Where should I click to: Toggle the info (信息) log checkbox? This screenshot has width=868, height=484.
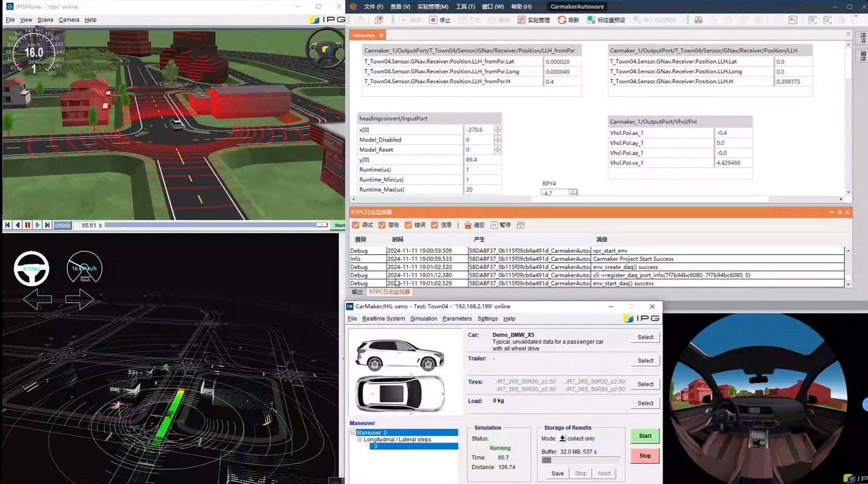point(434,225)
